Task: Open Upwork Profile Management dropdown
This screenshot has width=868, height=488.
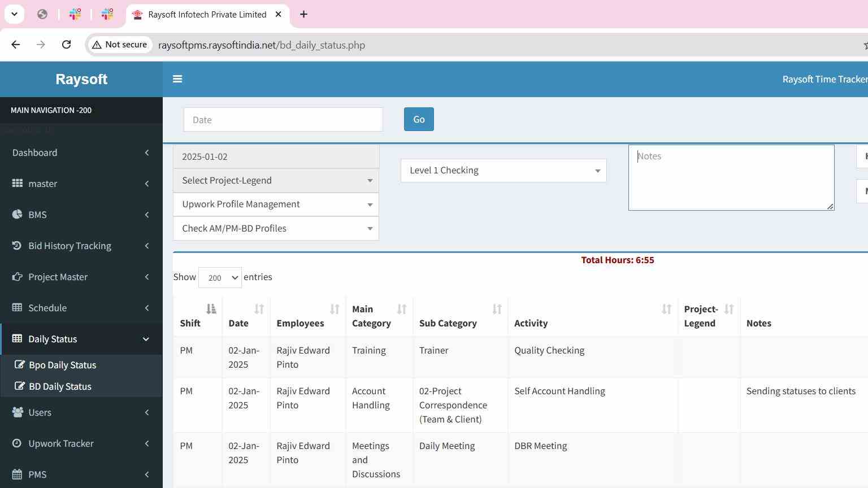Action: tap(276, 204)
